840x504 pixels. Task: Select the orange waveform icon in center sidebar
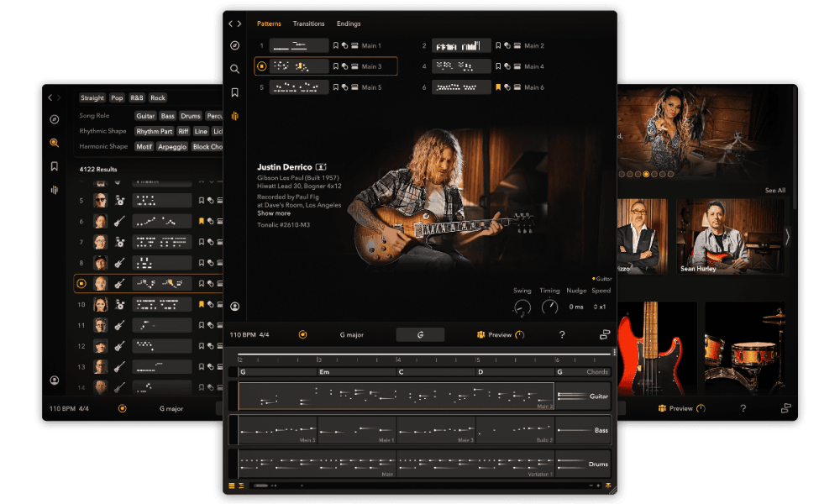(x=235, y=117)
